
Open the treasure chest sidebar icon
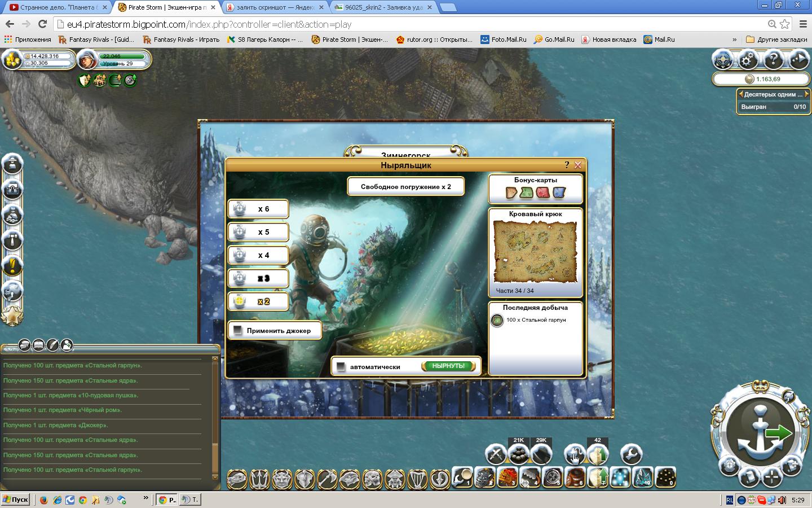pyautogui.click(x=12, y=189)
